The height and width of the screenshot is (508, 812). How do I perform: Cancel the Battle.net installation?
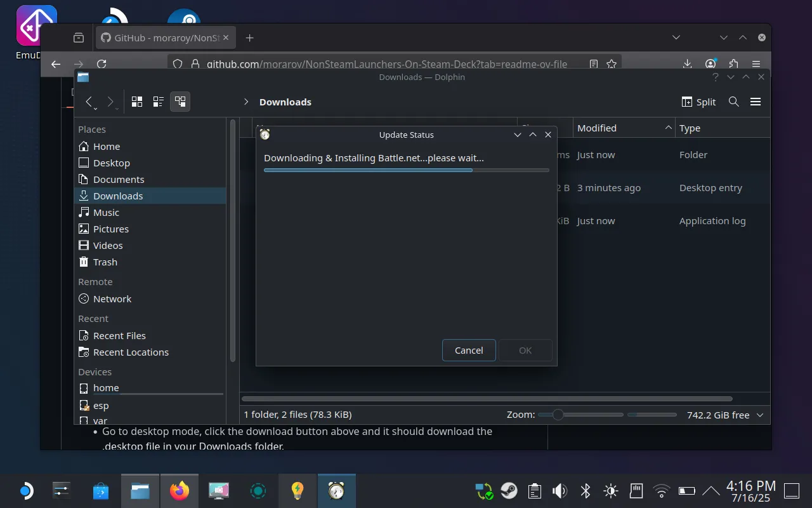click(x=468, y=350)
